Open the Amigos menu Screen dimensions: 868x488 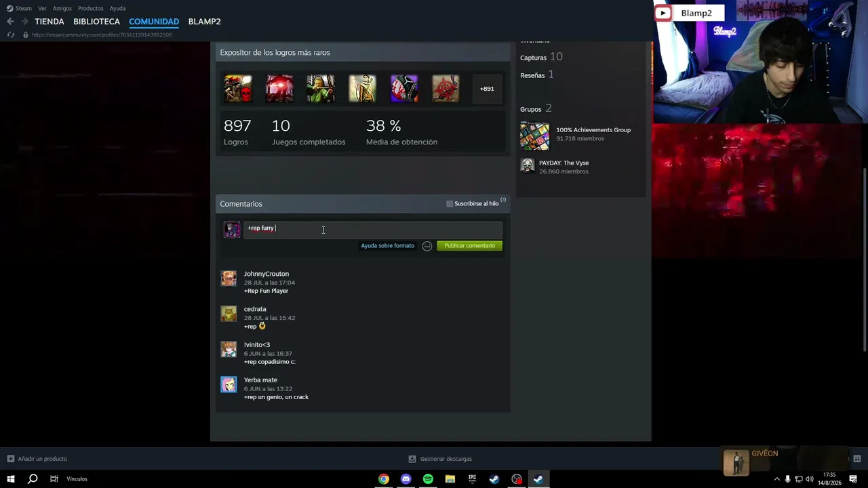click(62, 8)
